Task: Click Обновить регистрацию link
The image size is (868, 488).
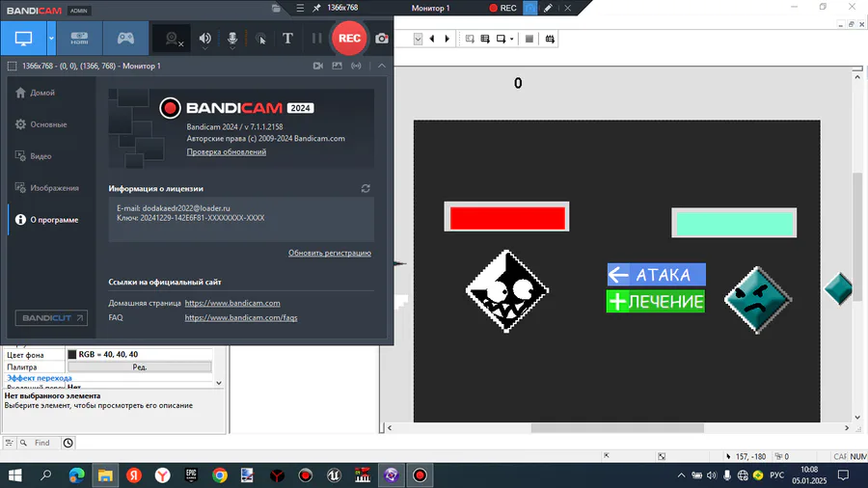Action: point(330,253)
